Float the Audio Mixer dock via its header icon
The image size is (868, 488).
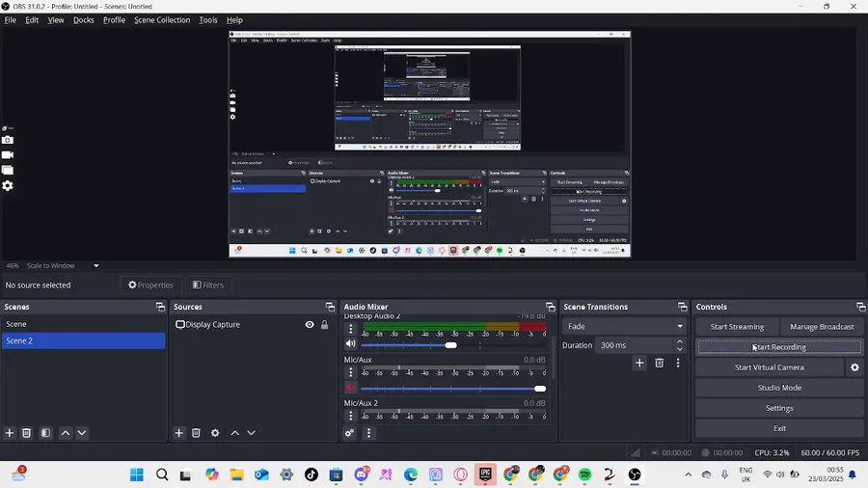pos(551,307)
